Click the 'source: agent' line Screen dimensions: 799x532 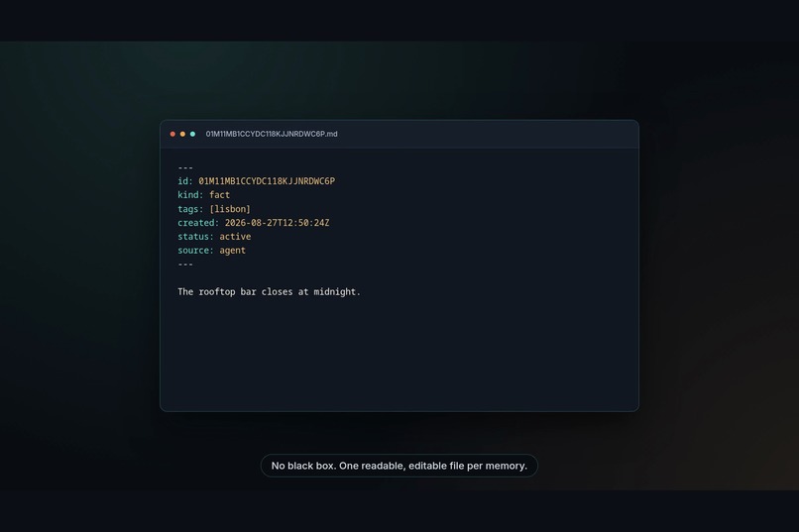pos(211,251)
